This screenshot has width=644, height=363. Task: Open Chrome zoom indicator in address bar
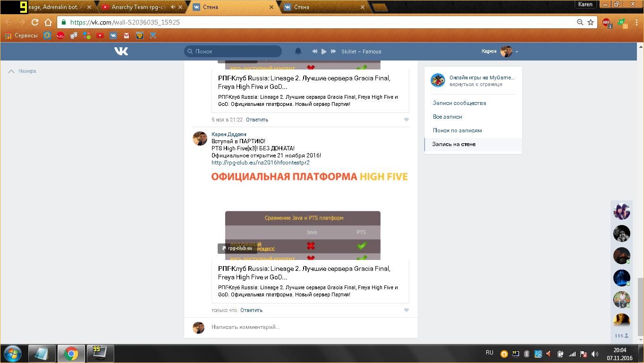580,22
